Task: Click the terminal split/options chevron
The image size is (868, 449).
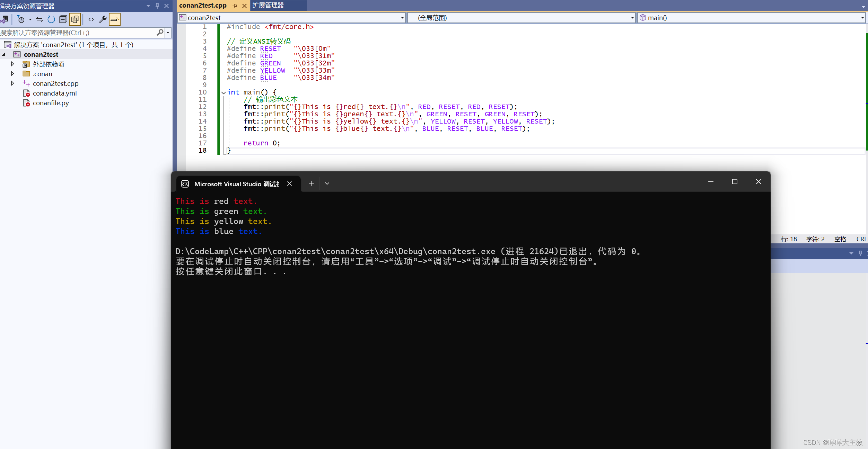Action: point(326,183)
